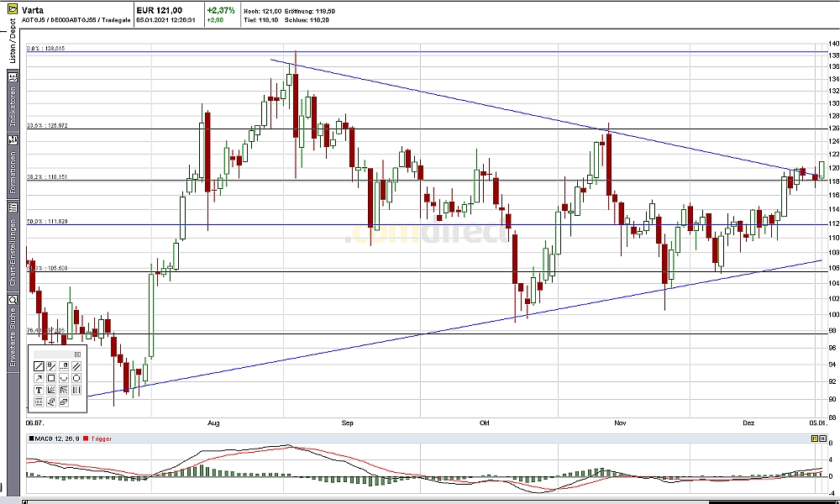Activate the text annotation tool
This screenshot has height=504, width=840.
click(39, 391)
